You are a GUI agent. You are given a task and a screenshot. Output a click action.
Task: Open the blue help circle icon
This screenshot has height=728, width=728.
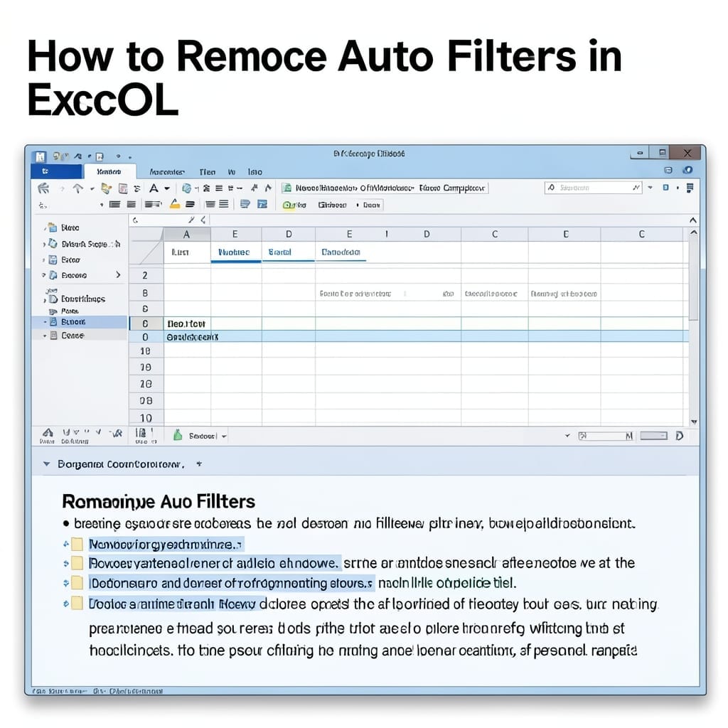click(x=687, y=170)
